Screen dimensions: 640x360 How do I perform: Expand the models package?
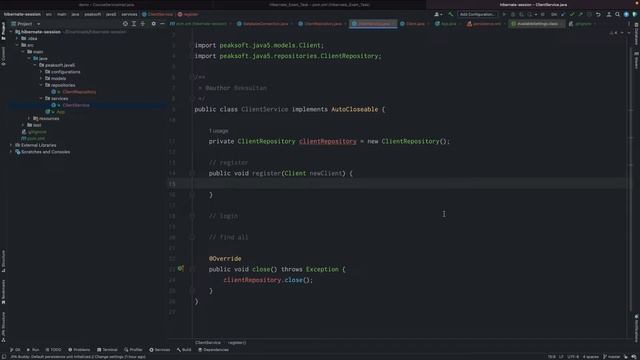[41, 78]
